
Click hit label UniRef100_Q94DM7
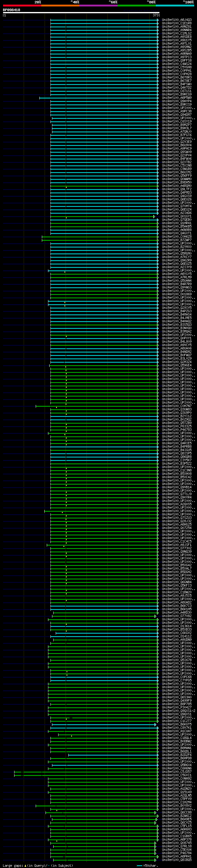click(177, 115)
